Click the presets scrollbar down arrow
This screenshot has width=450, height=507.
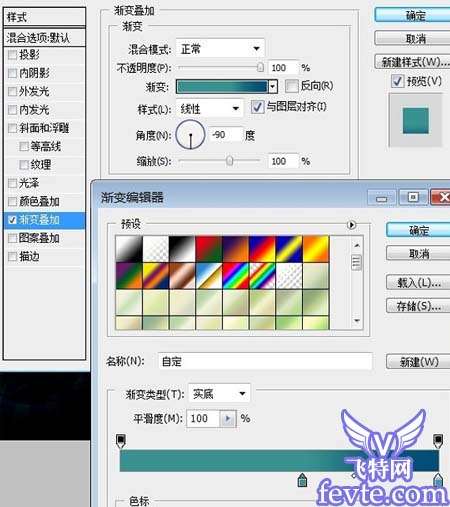357,321
